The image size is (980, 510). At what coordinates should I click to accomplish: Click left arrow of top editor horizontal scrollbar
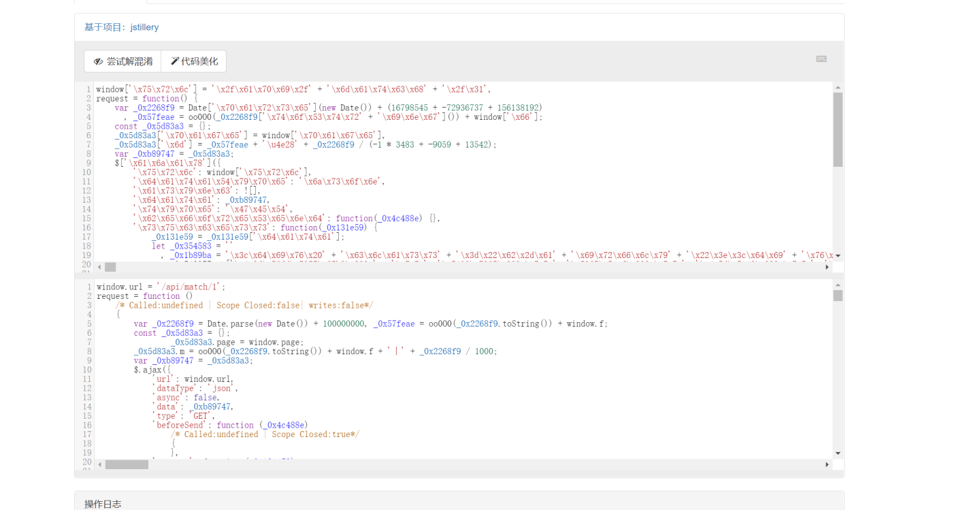pos(101,268)
